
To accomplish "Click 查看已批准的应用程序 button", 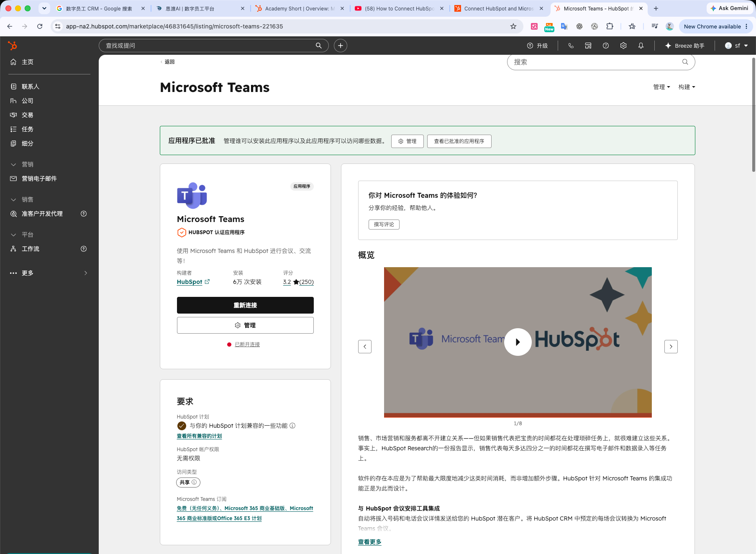I will 459,141.
